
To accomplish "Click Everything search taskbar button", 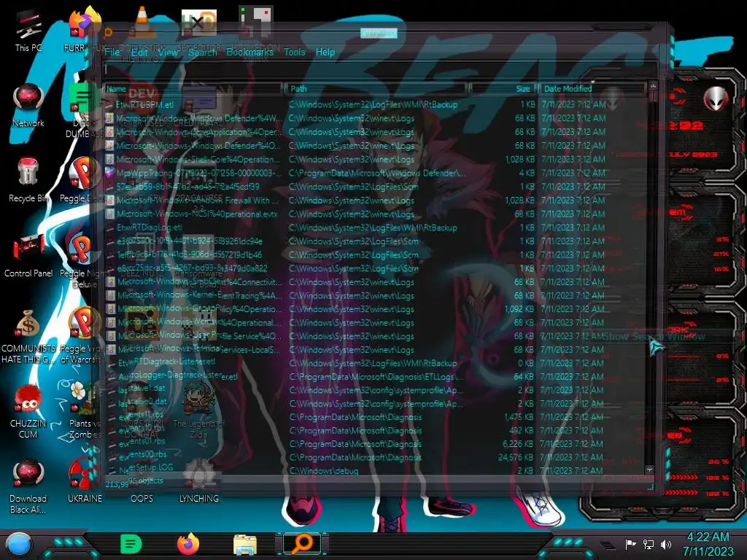I will (x=303, y=544).
